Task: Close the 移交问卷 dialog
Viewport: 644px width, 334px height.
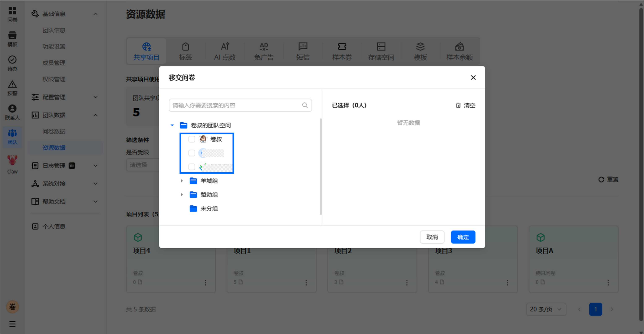Action: (473, 77)
